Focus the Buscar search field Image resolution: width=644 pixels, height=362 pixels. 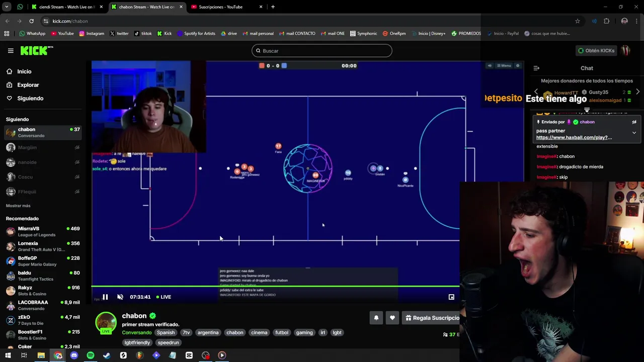[x=322, y=51]
